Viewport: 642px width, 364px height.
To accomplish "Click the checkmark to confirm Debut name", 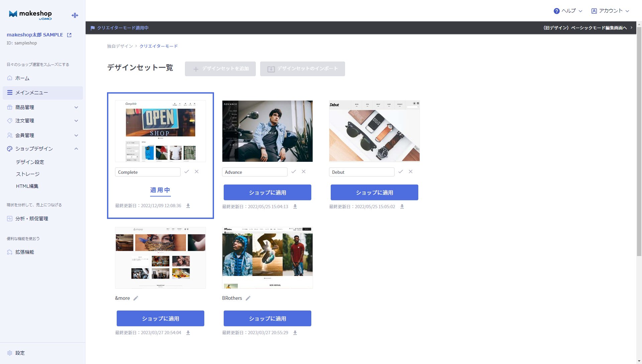I will 401,172.
